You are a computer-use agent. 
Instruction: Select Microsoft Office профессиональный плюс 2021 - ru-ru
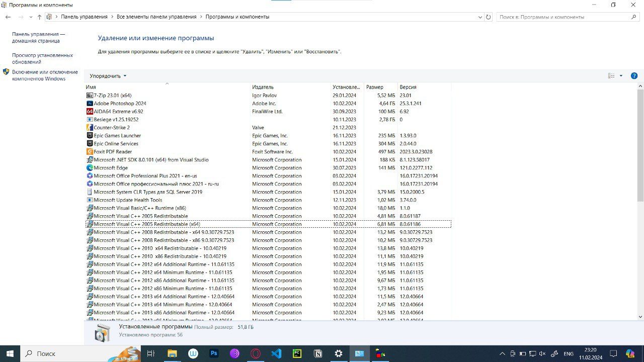tap(268, 184)
